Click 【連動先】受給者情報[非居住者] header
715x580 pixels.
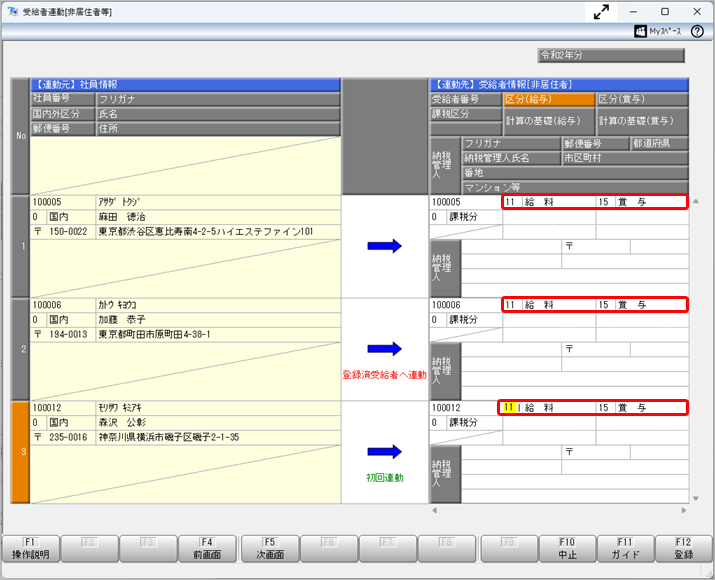point(559,85)
